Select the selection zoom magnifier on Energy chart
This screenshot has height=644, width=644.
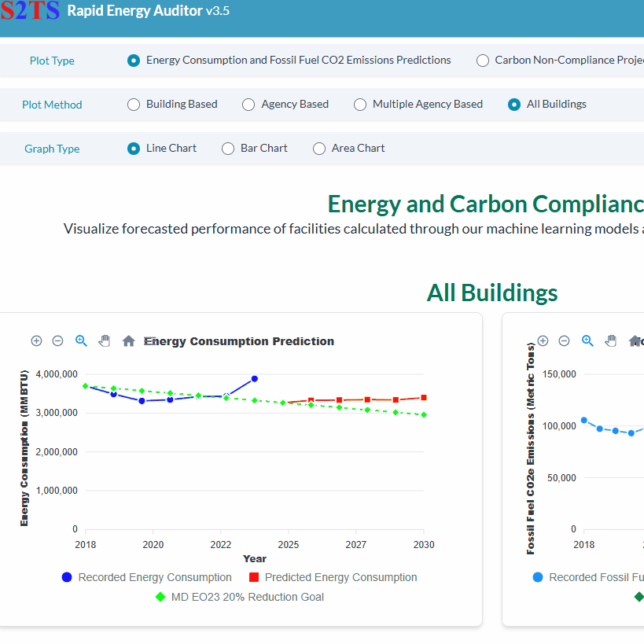[81, 340]
